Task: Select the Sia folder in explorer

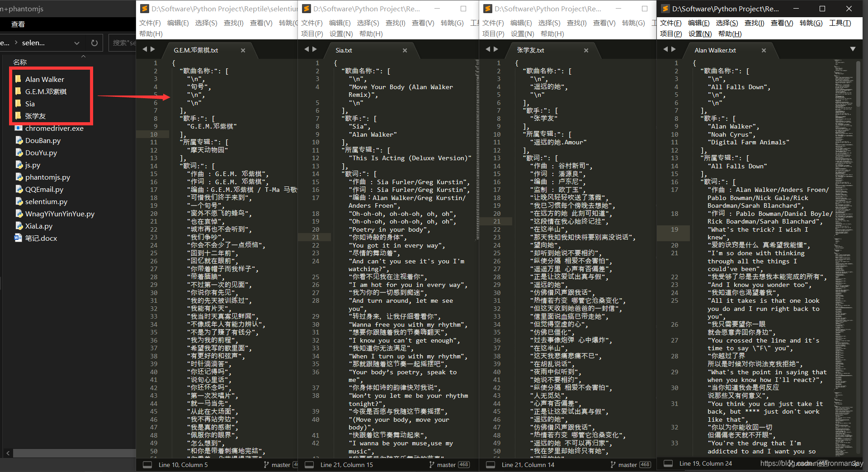Action: pyautogui.click(x=30, y=104)
